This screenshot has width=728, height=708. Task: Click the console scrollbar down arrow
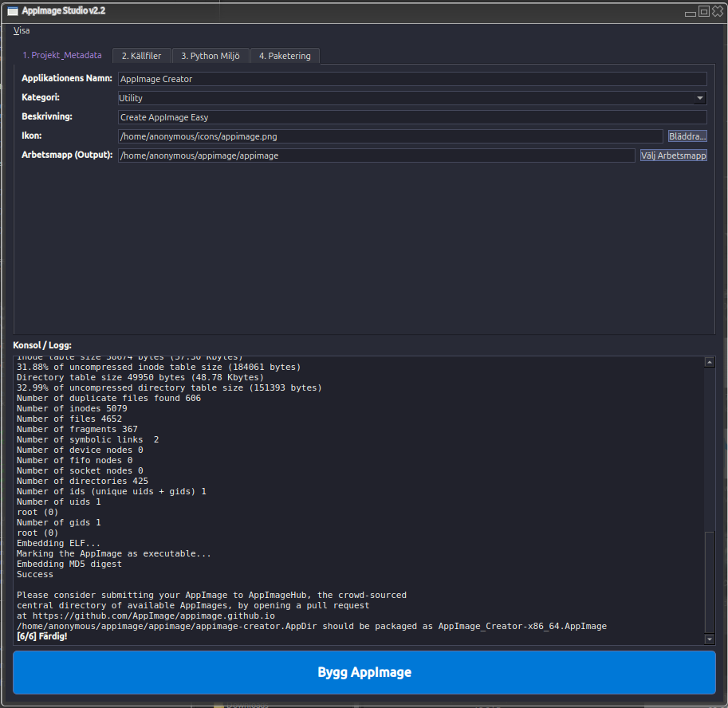709,639
